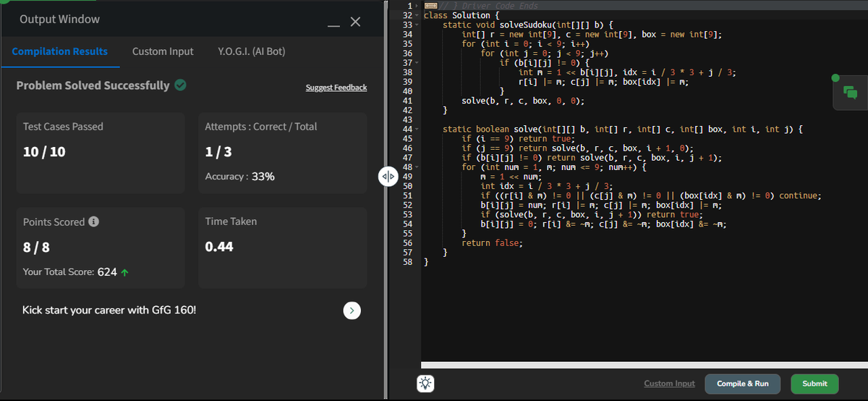The width and height of the screenshot is (868, 401).
Task: Click the 'Output Window' title text
Action: (x=59, y=20)
